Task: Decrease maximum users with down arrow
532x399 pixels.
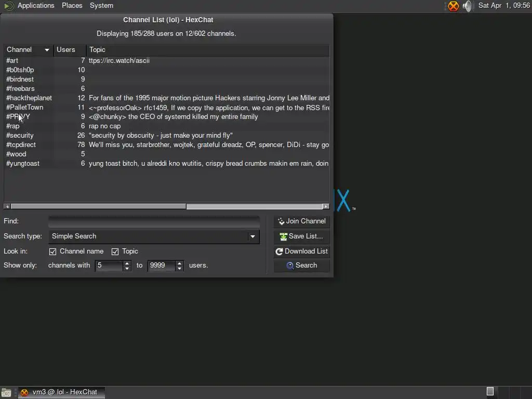Action: click(179, 268)
